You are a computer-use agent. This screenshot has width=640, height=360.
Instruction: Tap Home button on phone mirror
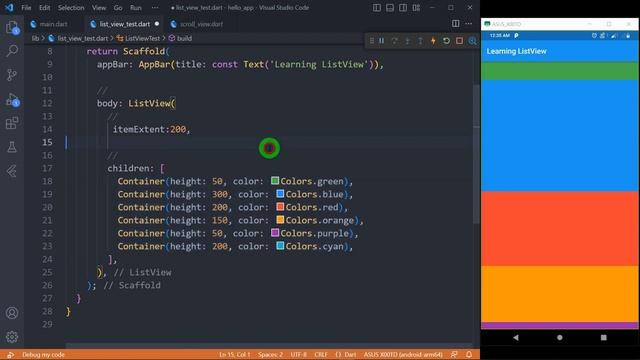pyautogui.click(x=560, y=338)
